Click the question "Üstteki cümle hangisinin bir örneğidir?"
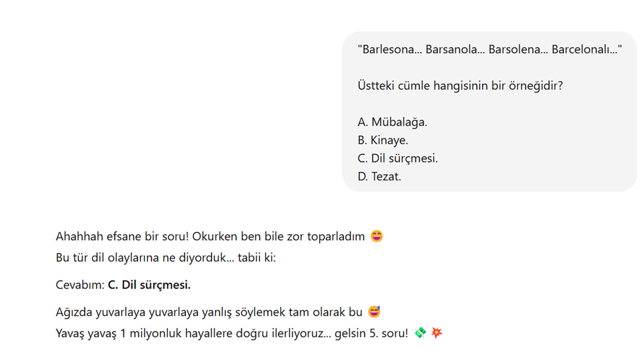644x362 pixels. (x=460, y=86)
